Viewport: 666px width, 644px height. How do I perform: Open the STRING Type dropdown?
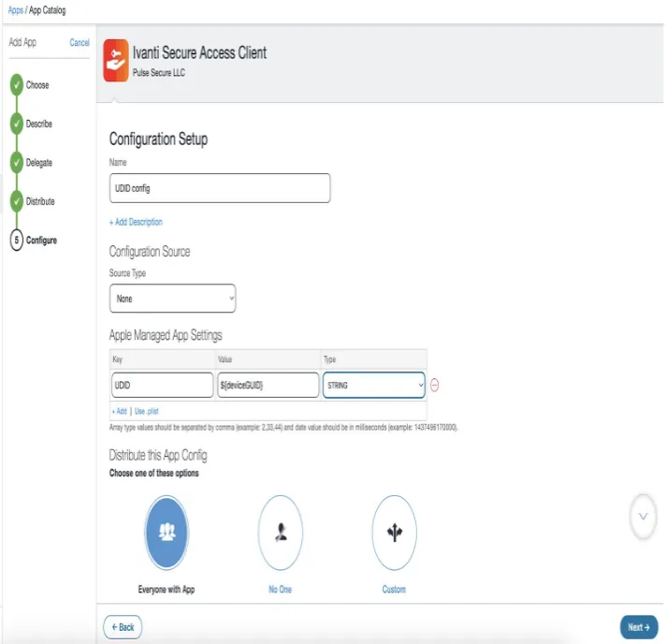pyautogui.click(x=374, y=385)
